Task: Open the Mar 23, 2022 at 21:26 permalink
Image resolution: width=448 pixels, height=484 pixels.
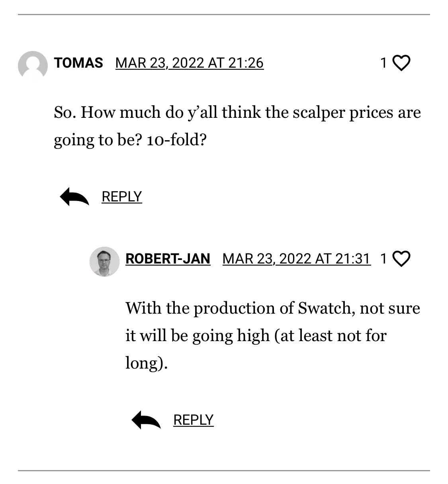Action: click(x=189, y=63)
